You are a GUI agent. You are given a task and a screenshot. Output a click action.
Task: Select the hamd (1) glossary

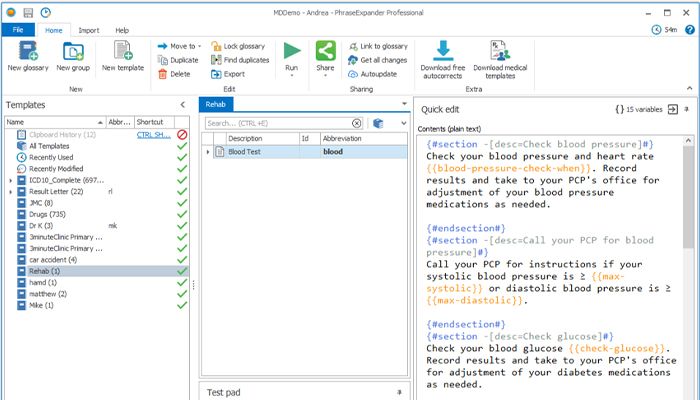(x=43, y=283)
